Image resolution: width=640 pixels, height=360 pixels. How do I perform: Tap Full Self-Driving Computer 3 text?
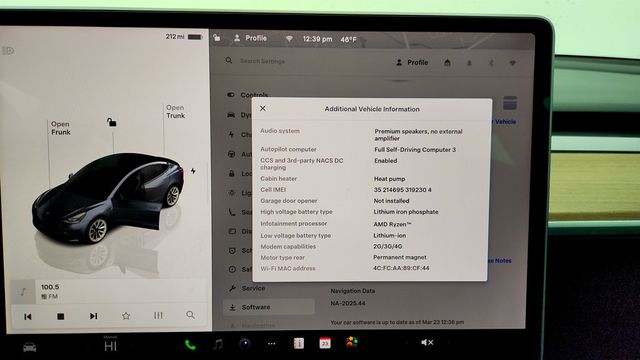(415, 150)
